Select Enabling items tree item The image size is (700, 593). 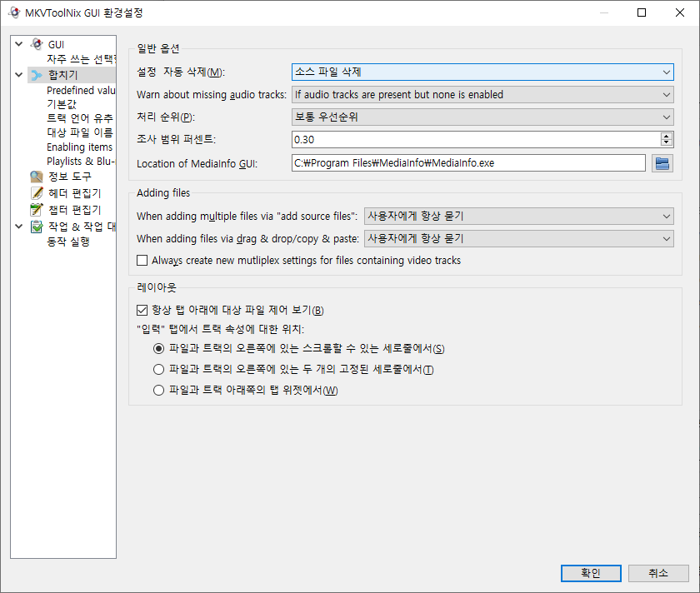pos(79,147)
